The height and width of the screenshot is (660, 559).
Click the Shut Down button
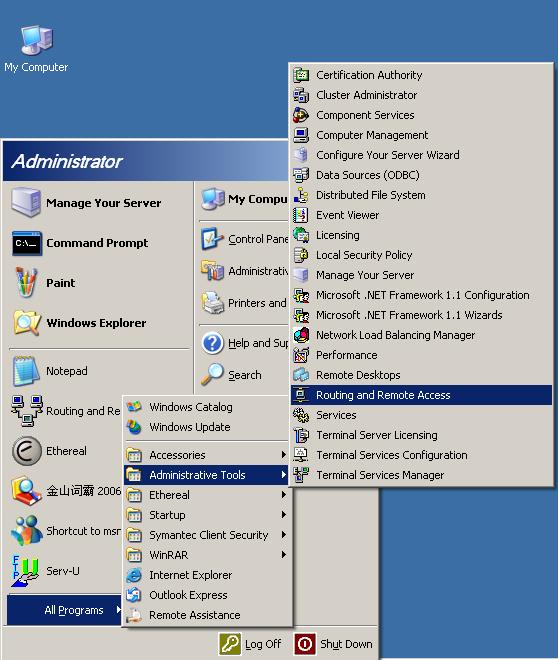coord(334,644)
